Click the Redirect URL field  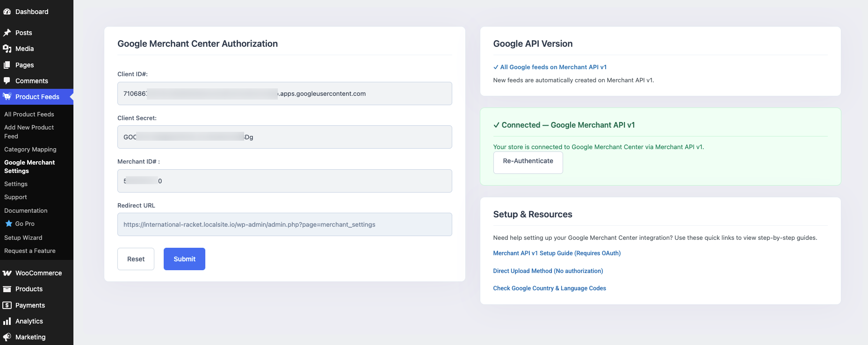284,224
